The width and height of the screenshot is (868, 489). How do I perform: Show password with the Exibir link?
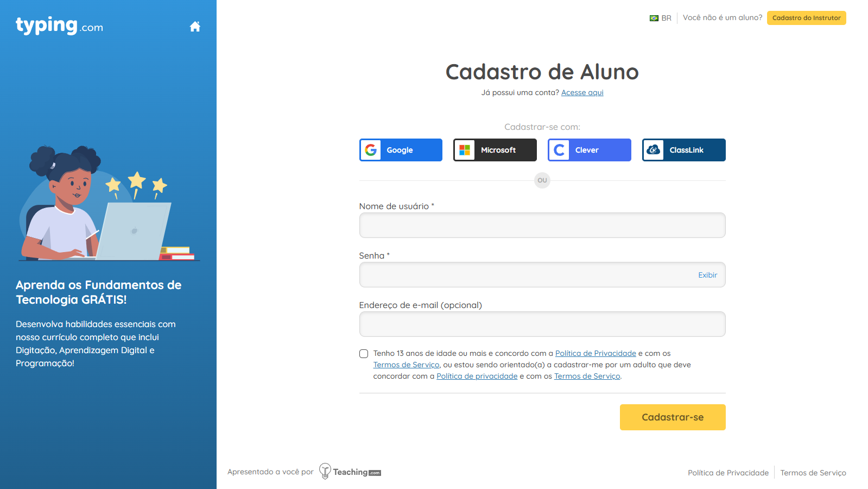coord(707,275)
